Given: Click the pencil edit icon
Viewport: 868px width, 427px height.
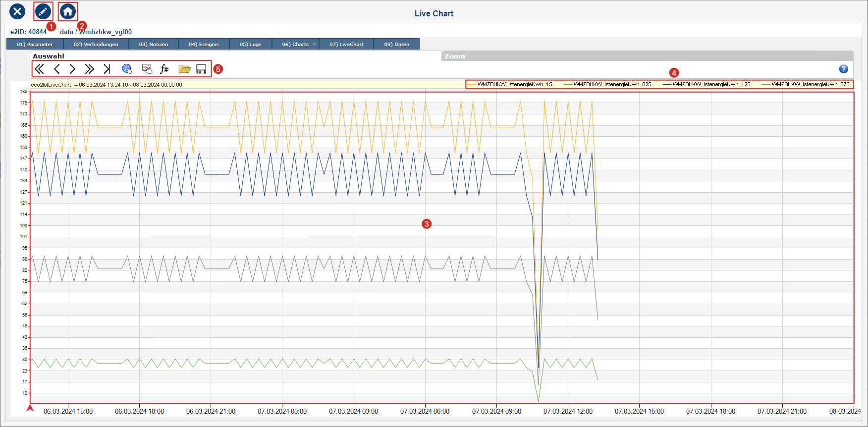Looking at the screenshot, I should click(x=43, y=11).
